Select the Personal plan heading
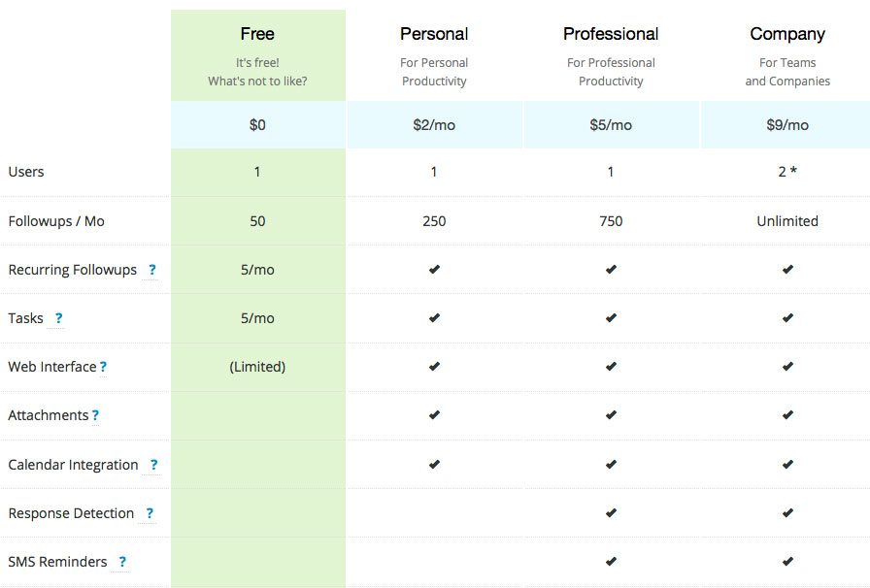Image resolution: width=870 pixels, height=588 pixels. point(434,34)
